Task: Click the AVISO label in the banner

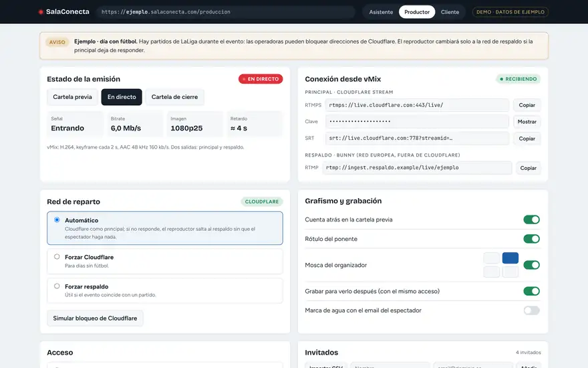Action: click(57, 42)
